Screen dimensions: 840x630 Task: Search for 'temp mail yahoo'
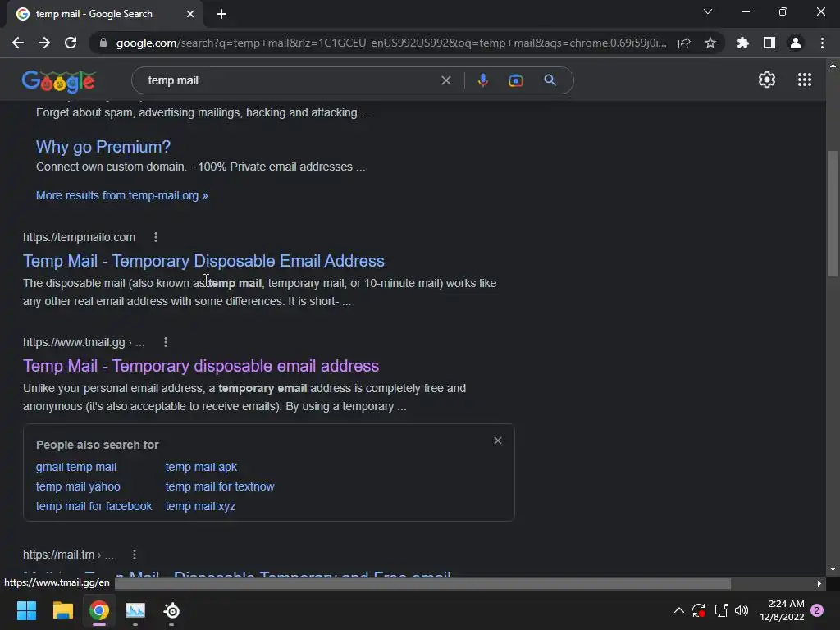pyautogui.click(x=78, y=486)
